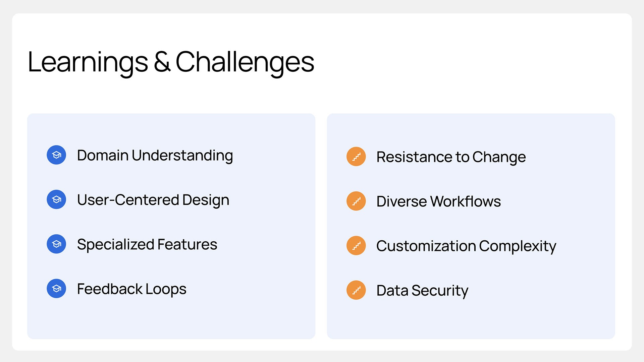The image size is (644, 362).
Task: Click the blue icon next to Specialized Features
Action: 56,244
